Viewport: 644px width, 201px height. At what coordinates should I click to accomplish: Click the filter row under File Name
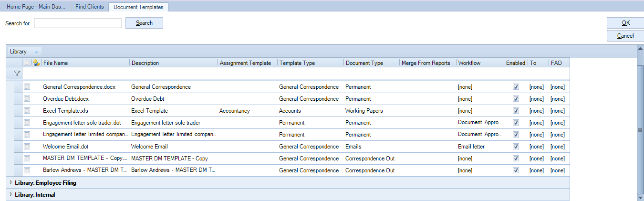tap(85, 74)
